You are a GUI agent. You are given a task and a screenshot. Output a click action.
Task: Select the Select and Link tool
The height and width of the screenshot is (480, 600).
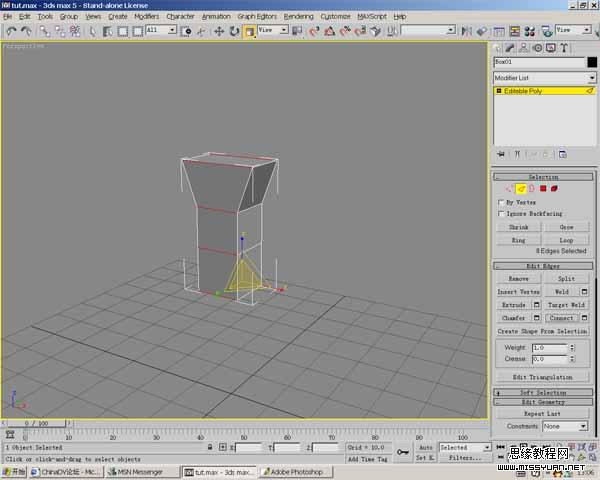click(45, 31)
